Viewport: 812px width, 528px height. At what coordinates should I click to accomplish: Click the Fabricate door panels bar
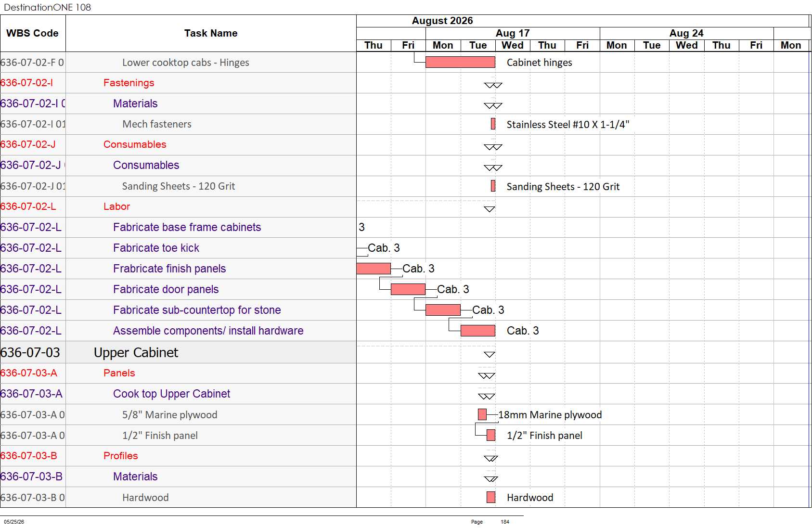click(x=408, y=289)
